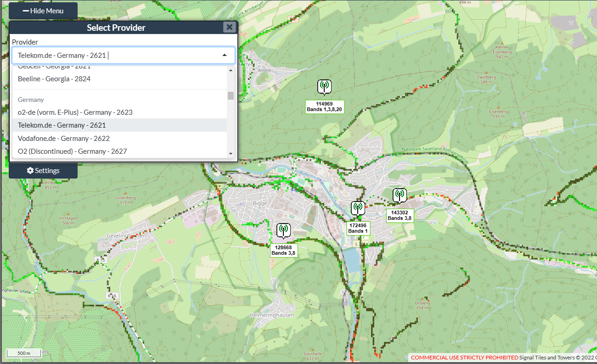Select Telekom.de - Germany - 2621 option
Image resolution: width=597 pixels, height=364 pixels.
(x=120, y=125)
